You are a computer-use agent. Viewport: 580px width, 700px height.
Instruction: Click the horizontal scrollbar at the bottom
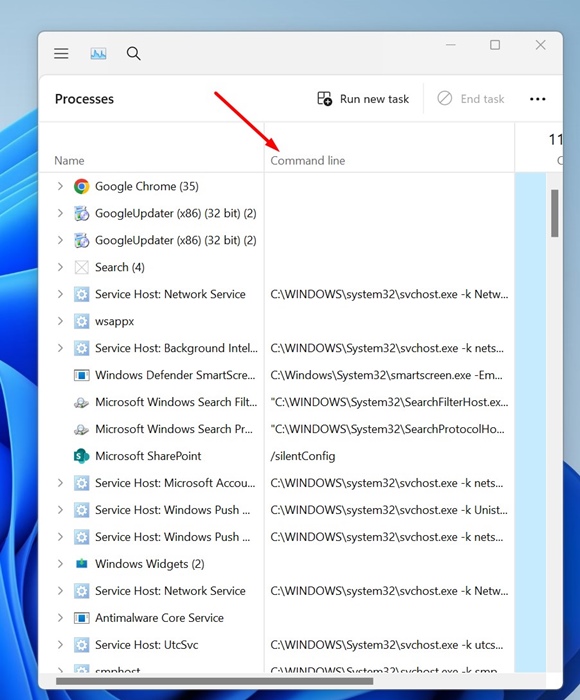[x=214, y=681]
